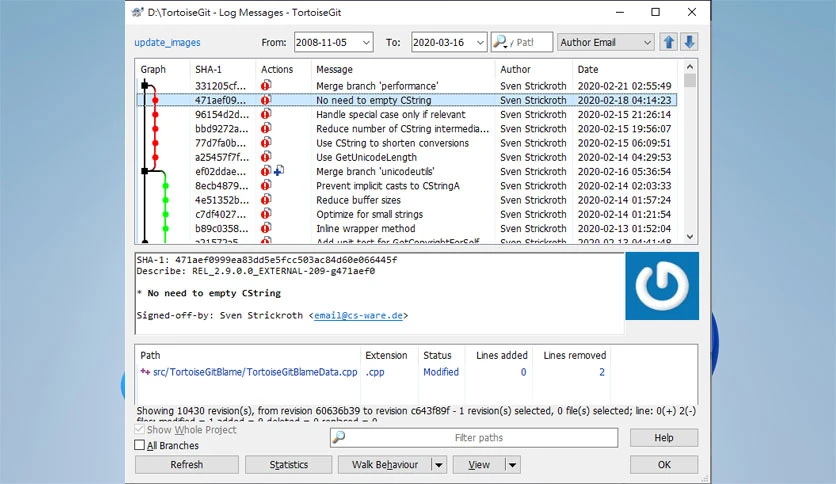
Task: Click the TortoiseGit title bar app icon
Action: click(x=138, y=12)
